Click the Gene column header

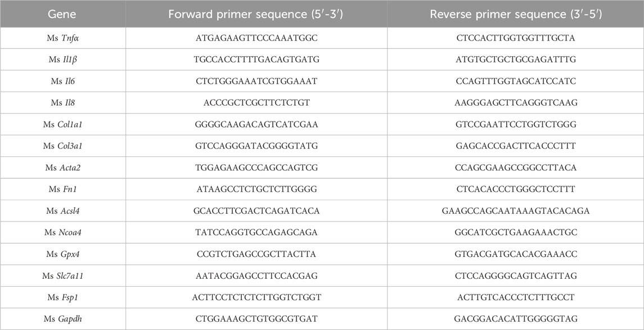(62, 13)
